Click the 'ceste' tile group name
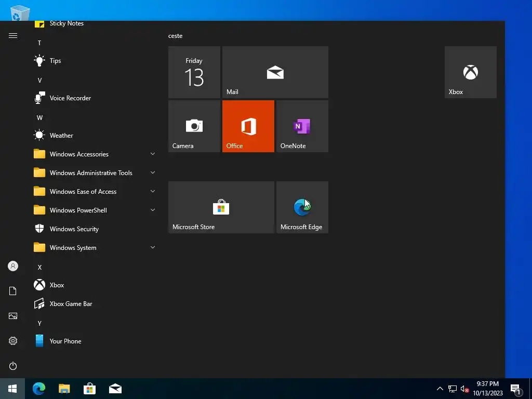 [x=176, y=36]
